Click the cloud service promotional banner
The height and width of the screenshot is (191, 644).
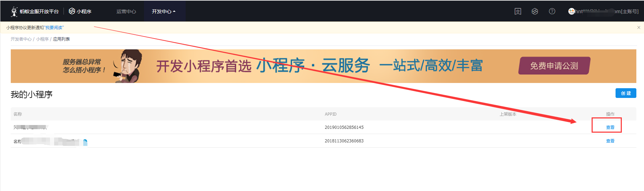coord(323,66)
